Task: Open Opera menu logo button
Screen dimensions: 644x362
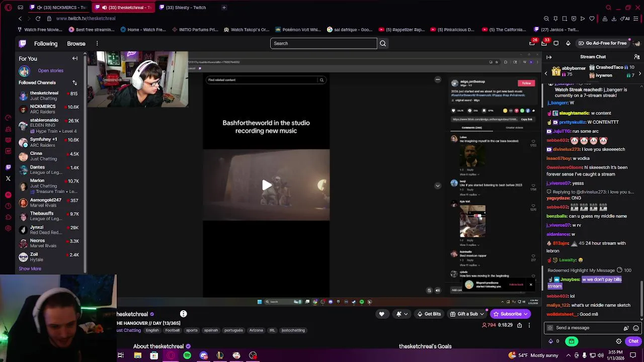Action: tap(8, 8)
